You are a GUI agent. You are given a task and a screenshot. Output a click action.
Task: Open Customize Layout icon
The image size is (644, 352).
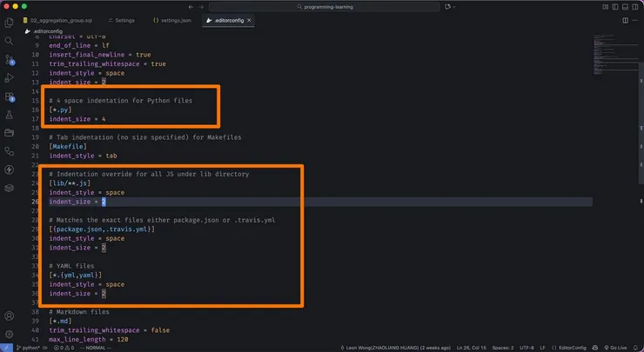(606, 7)
